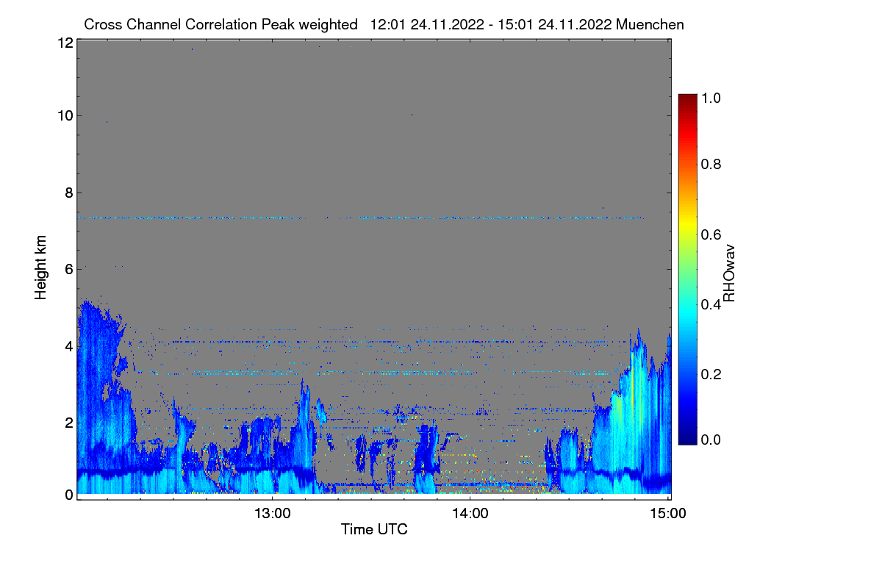Click the 15:00 time tick label
The image size is (882, 588).
[667, 514]
